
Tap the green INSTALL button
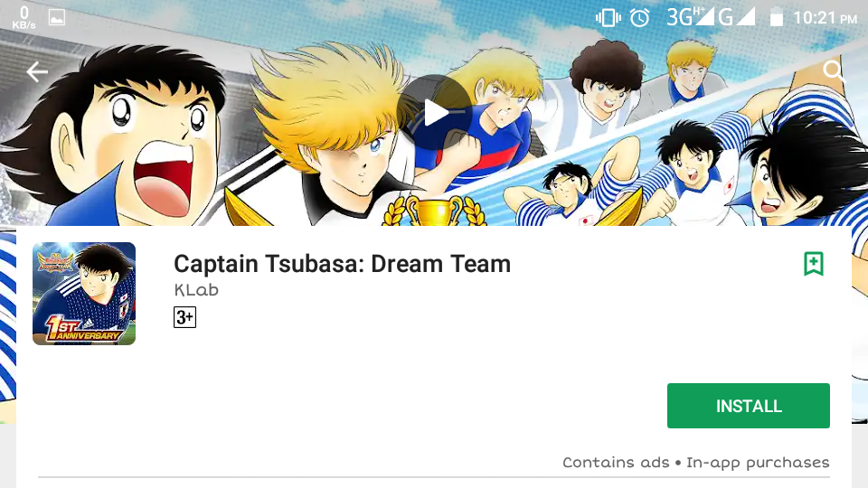pyautogui.click(x=749, y=406)
